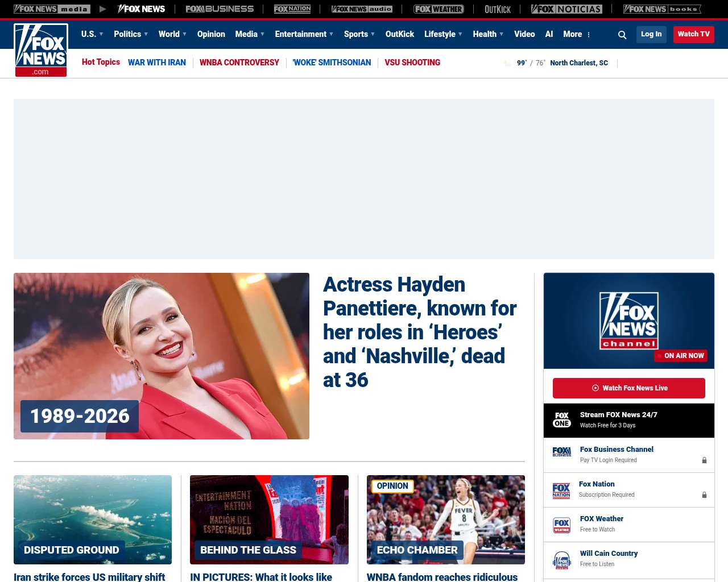Screen dimensions: 728x582
Task: Open the AI nav item
Action: point(549,34)
